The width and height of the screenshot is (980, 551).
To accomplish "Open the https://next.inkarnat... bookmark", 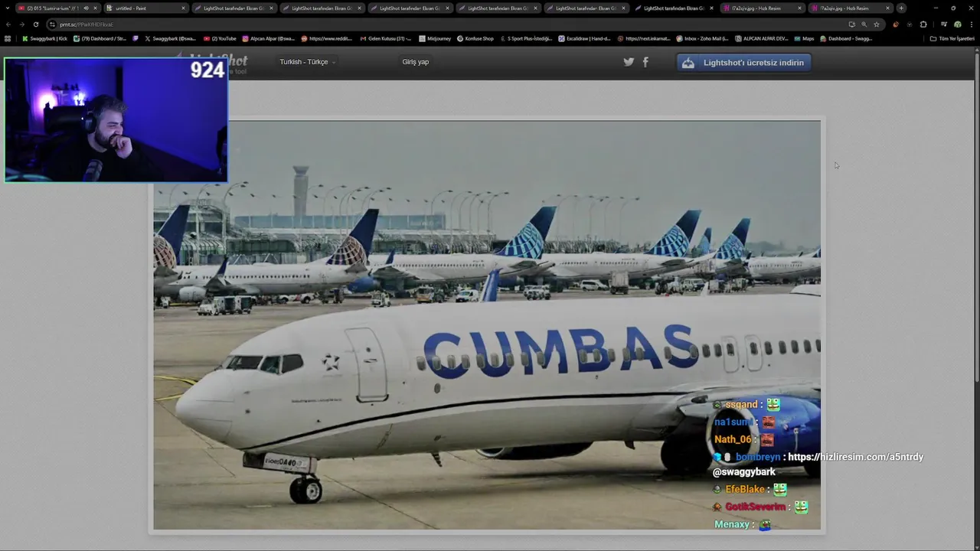I will point(643,38).
